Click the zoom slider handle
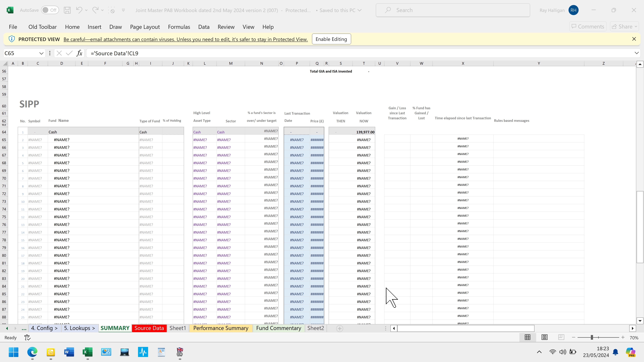The image size is (644, 362). tap(592, 338)
